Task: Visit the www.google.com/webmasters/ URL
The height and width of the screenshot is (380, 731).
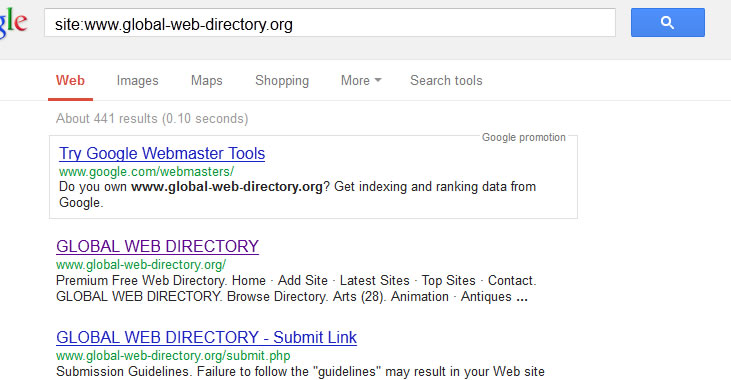Action: (146, 172)
